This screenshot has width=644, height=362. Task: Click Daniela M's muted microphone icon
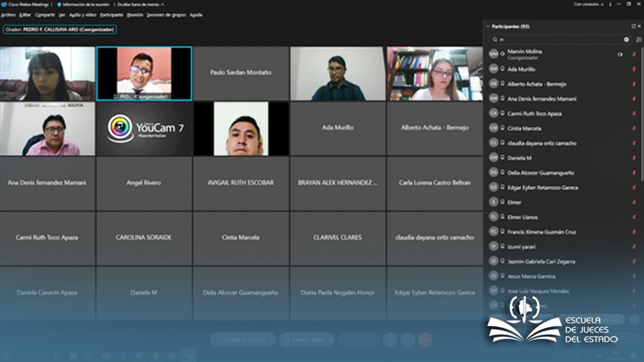point(634,158)
